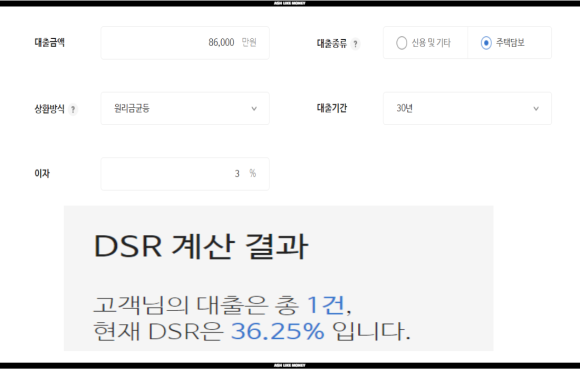
Task: Click the 만원 unit in amount field
Action: point(249,43)
